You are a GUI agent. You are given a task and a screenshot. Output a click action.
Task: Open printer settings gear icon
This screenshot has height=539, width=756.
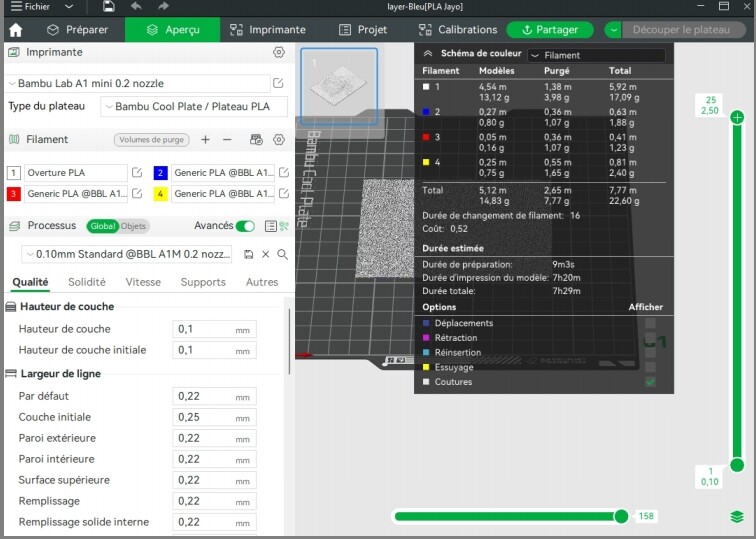click(279, 52)
